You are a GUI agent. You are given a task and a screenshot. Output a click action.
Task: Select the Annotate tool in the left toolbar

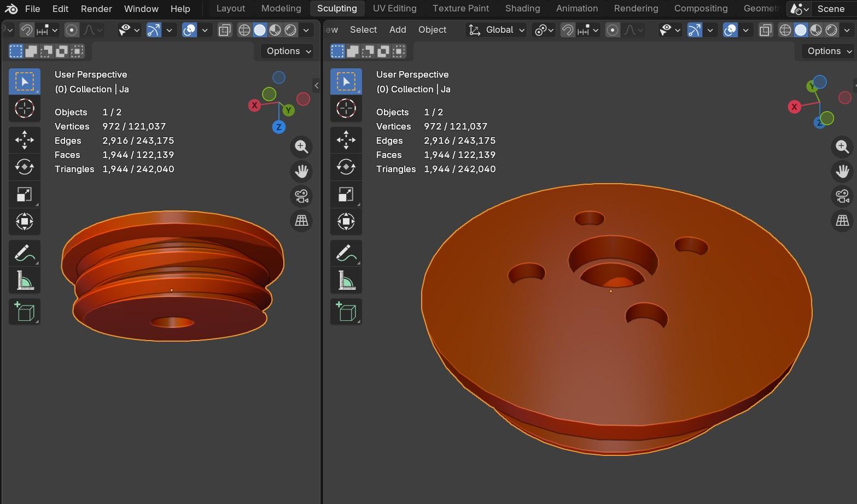tap(25, 253)
